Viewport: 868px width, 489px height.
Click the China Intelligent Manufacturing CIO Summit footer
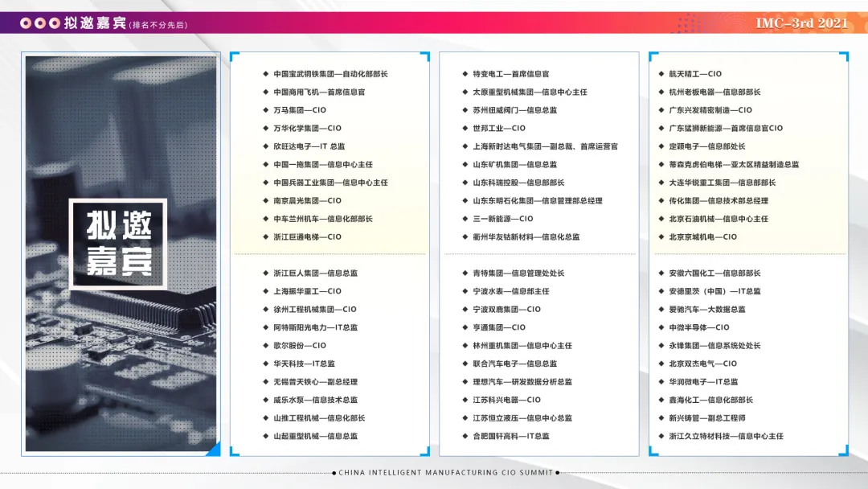click(445, 472)
